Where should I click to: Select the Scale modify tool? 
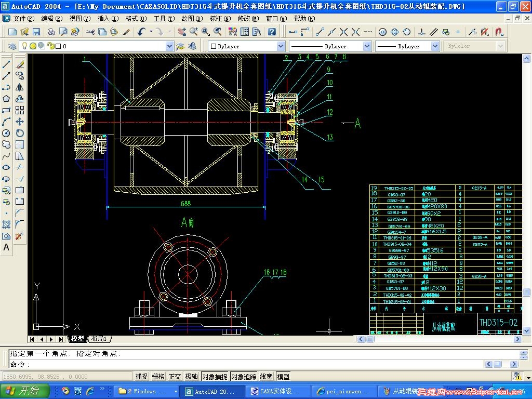pyautogui.click(x=20, y=144)
